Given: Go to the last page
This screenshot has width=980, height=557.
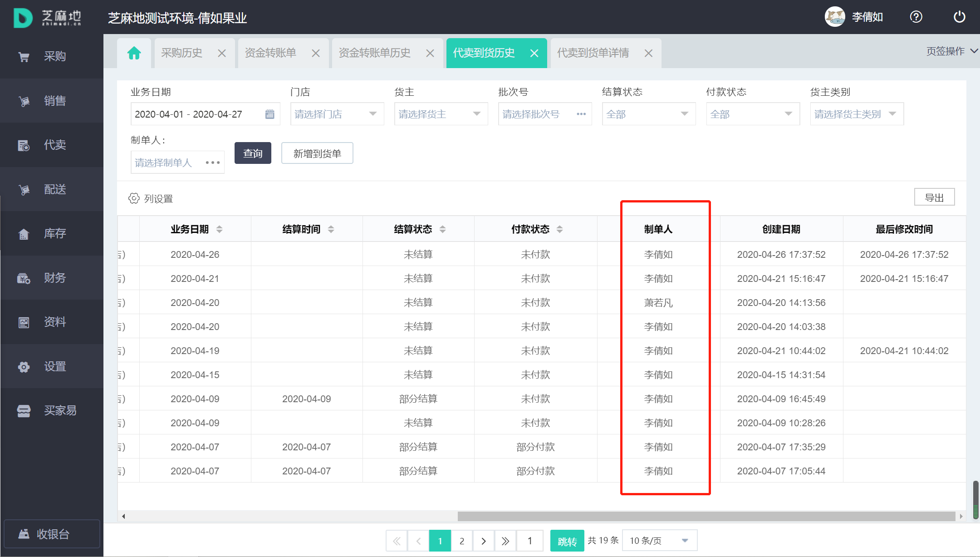Looking at the screenshot, I should click(x=505, y=541).
